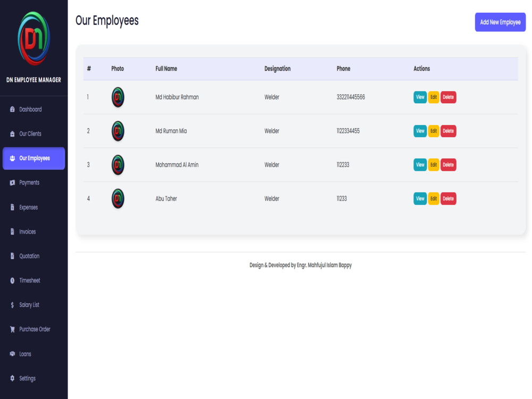Click phone number 332211445566
This screenshot has height=399, width=532.
[351, 97]
